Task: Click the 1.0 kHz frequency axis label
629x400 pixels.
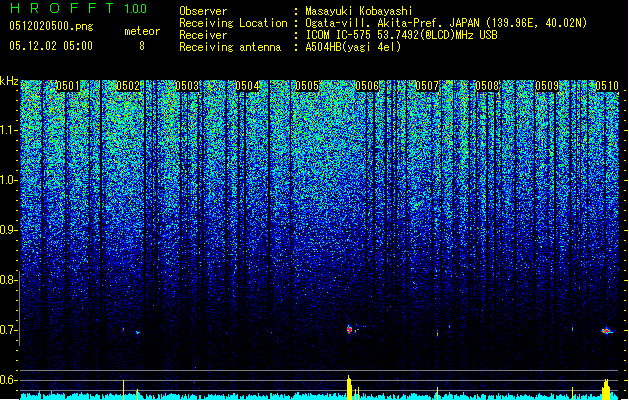Action: [x=9, y=180]
